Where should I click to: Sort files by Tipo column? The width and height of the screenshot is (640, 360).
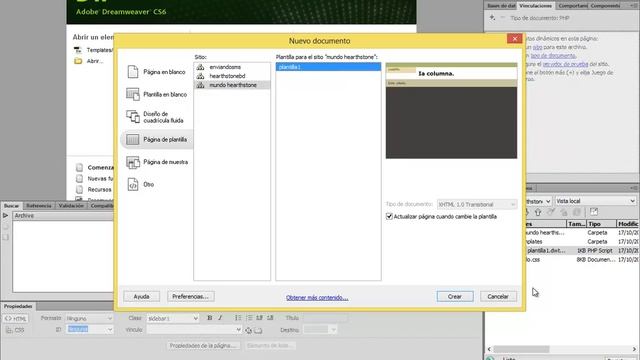point(601,224)
